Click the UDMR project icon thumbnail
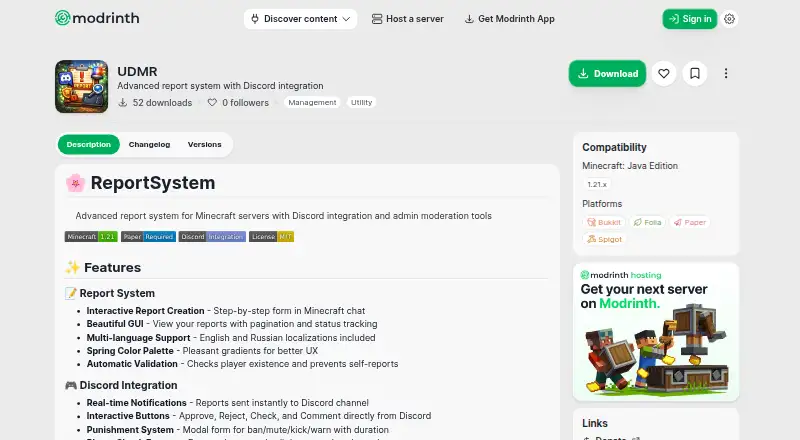Screen dimensions: 800x440 (82, 86)
